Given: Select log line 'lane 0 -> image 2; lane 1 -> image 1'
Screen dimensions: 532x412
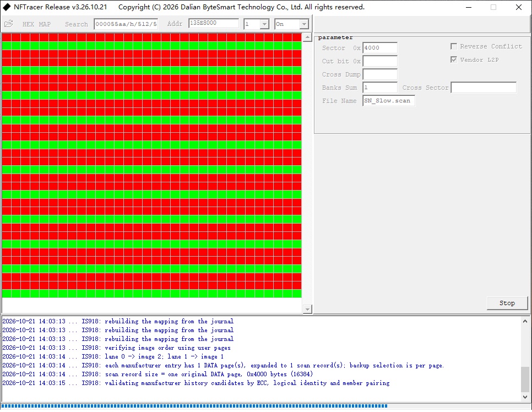Looking at the screenshot, I should [x=113, y=357].
